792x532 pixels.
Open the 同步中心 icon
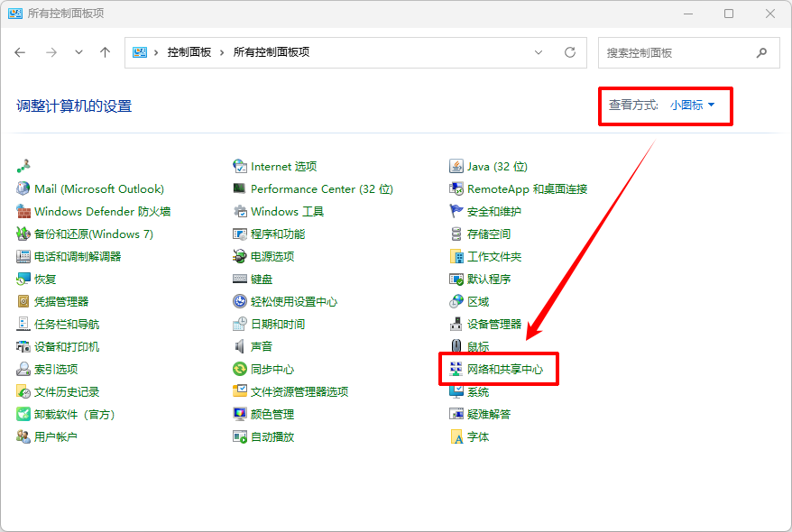(x=239, y=369)
